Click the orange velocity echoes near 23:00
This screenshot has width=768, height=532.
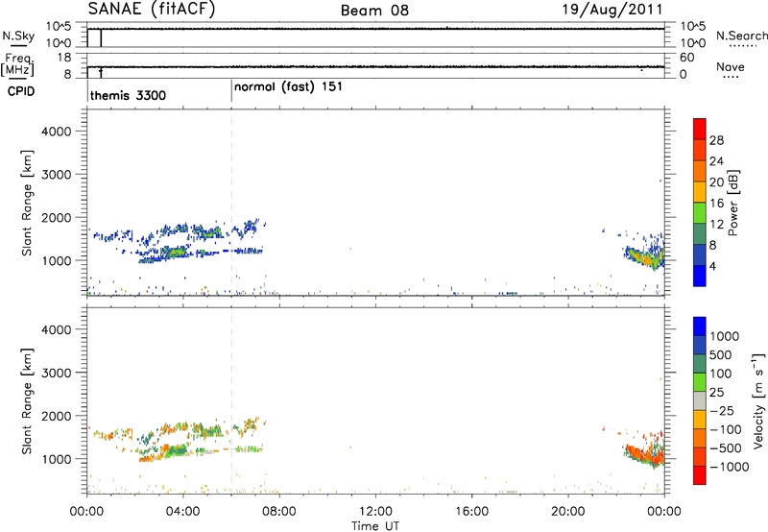coord(644,454)
